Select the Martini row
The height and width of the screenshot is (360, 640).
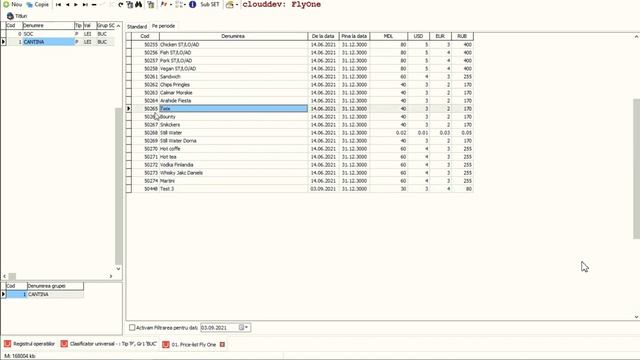[x=300, y=181]
